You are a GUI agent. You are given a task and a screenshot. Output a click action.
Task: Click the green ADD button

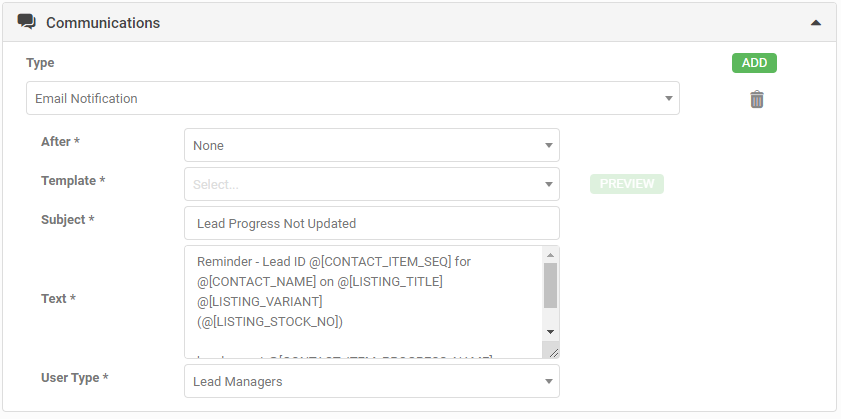(754, 63)
